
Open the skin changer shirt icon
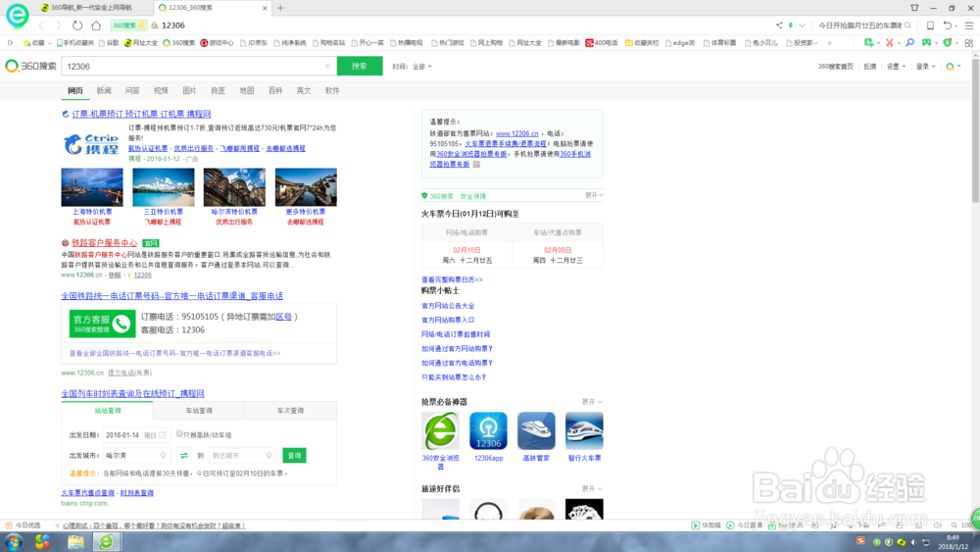914,8
